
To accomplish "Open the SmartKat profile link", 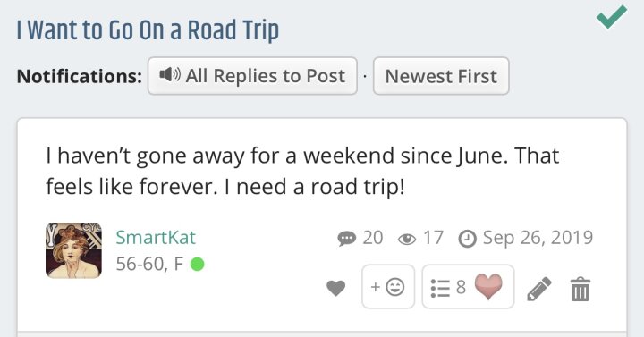I will pyautogui.click(x=156, y=237).
